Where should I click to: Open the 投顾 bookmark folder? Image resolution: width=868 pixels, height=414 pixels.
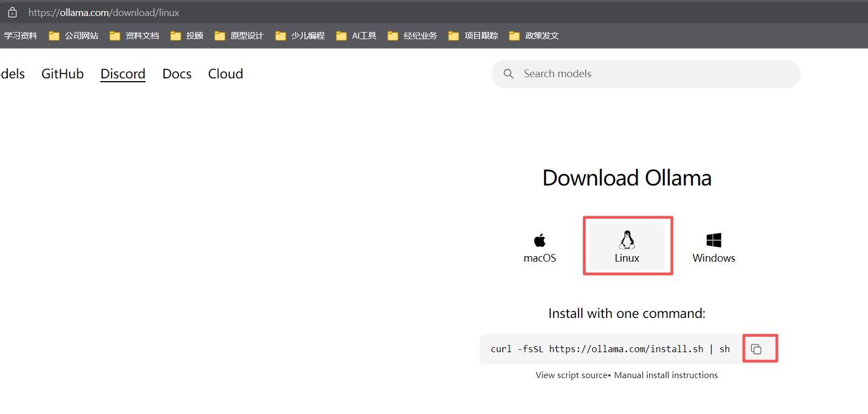point(187,36)
